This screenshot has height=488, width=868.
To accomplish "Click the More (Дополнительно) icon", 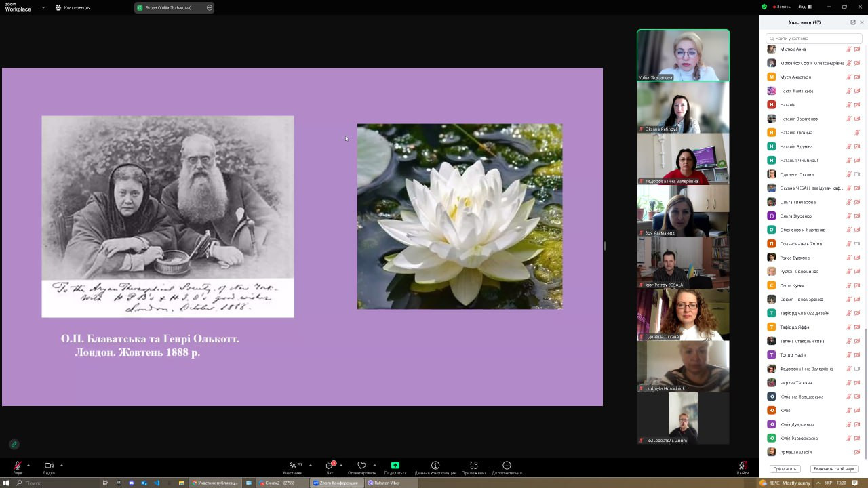I will 507,466.
